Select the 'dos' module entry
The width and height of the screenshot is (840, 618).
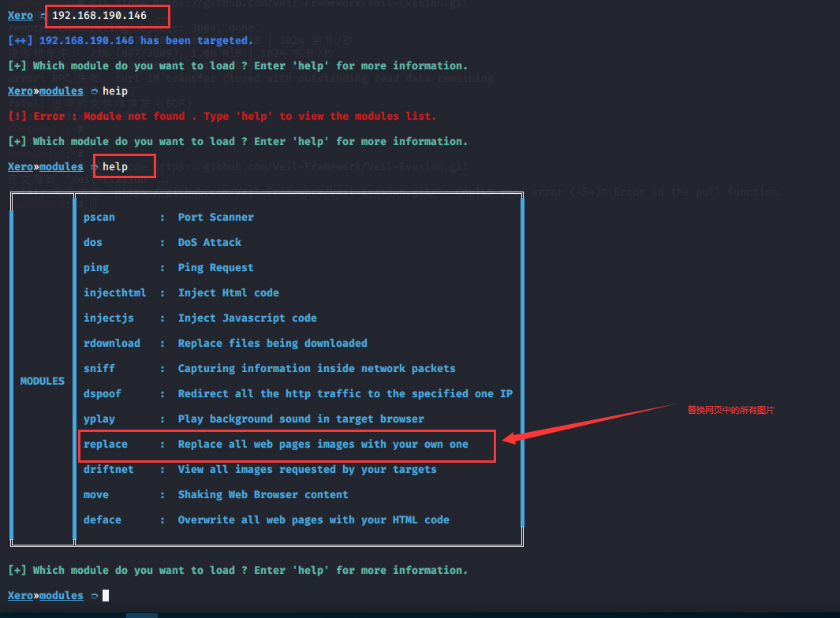tap(93, 243)
